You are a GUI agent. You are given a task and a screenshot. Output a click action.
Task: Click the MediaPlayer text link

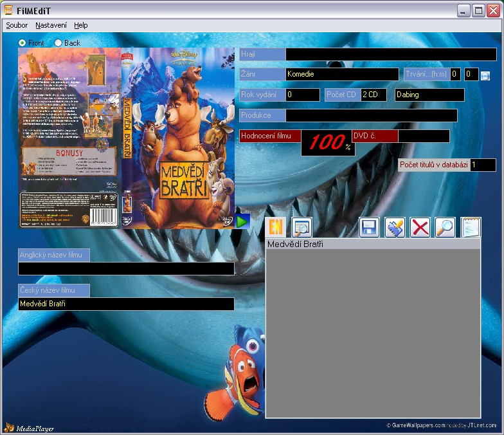[x=35, y=429]
